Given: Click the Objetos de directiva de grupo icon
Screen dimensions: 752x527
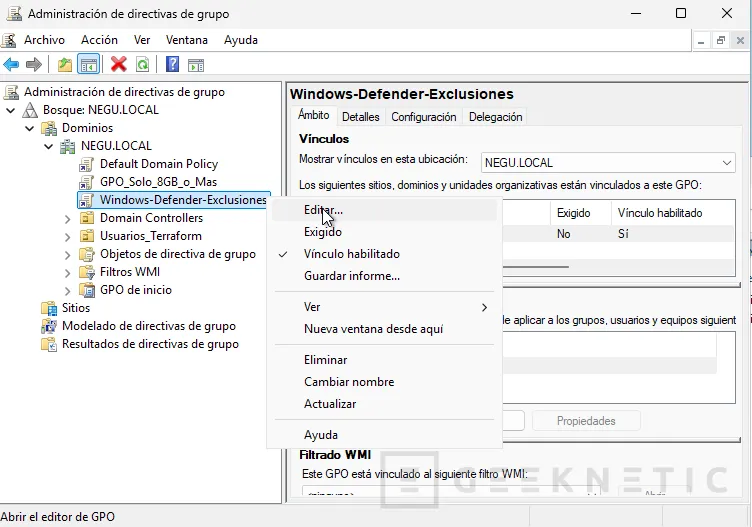Looking at the screenshot, I should [87, 254].
